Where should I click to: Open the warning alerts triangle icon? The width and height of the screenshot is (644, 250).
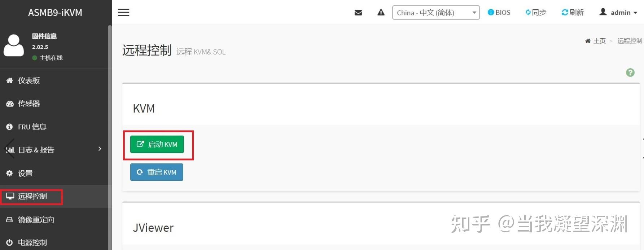(x=381, y=13)
